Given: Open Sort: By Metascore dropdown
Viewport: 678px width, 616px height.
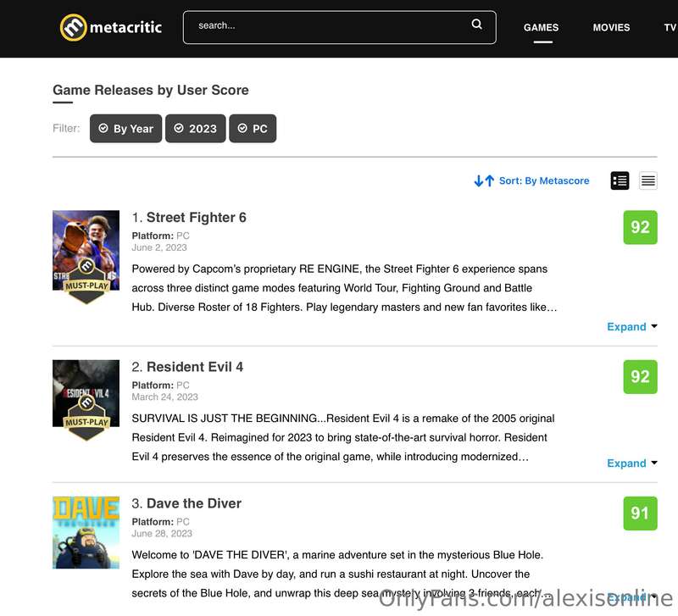Looking at the screenshot, I should pyautogui.click(x=544, y=180).
